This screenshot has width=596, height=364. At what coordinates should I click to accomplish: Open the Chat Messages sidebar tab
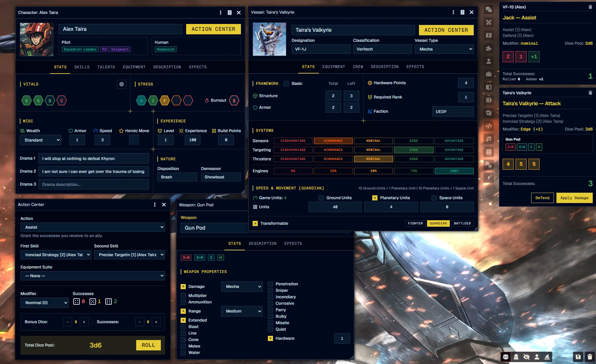(489, 9)
